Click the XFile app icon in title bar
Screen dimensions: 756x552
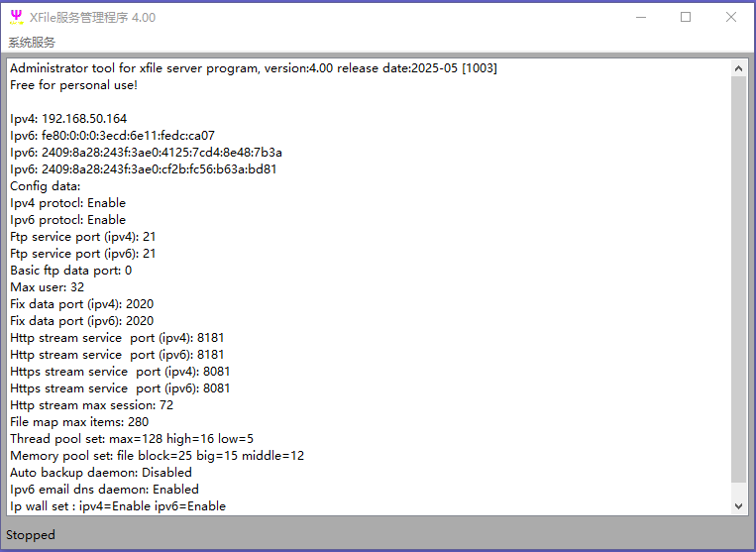pos(16,17)
